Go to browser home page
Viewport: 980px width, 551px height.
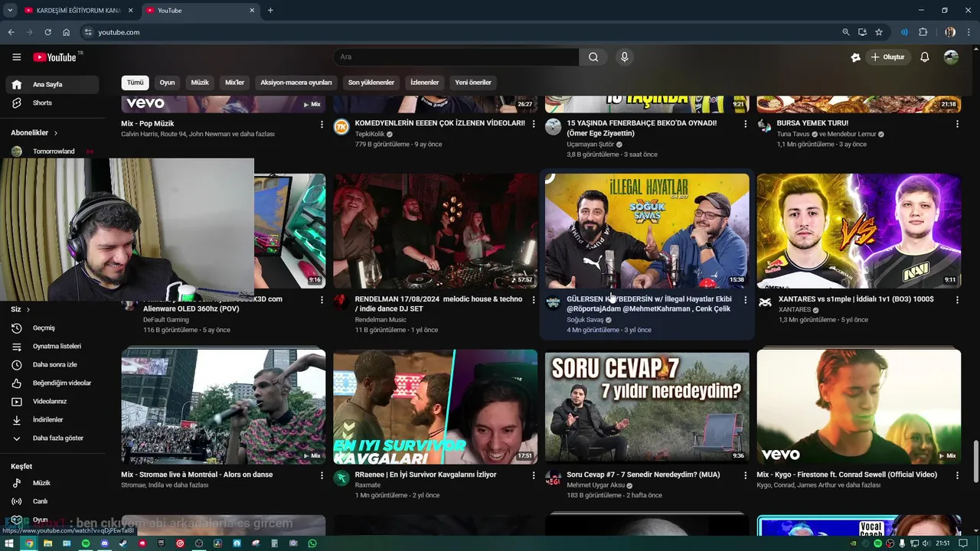67,32
